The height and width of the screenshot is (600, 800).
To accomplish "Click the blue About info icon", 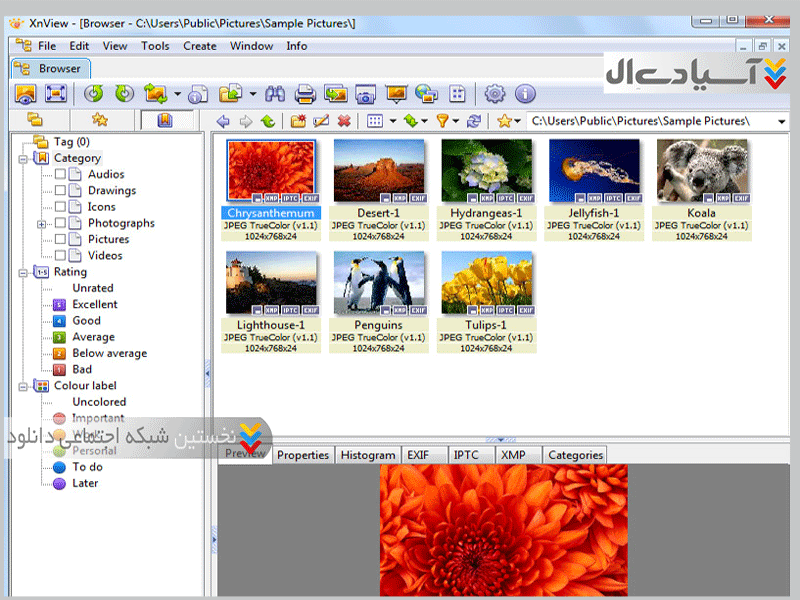I will (x=524, y=94).
